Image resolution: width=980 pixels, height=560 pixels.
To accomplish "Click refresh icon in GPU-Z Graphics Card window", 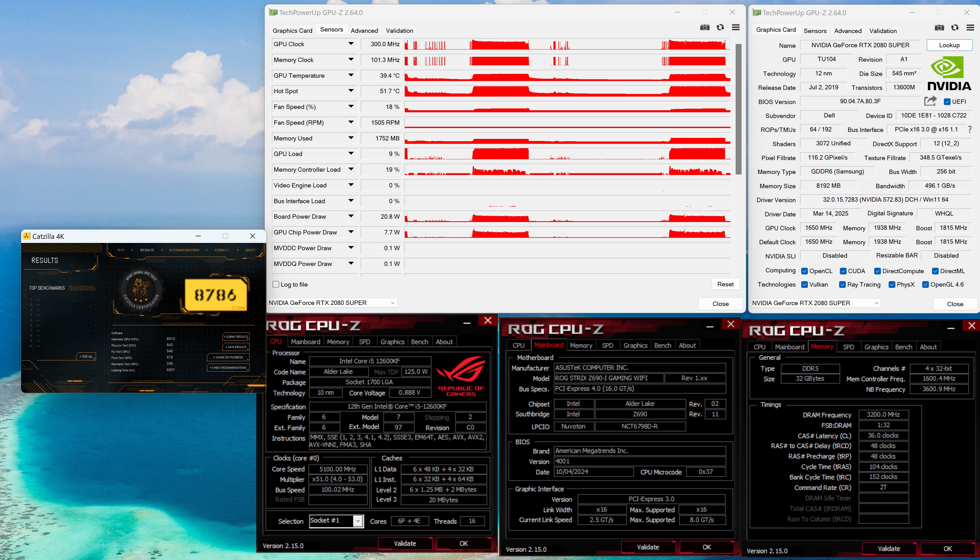I will 954,28.
